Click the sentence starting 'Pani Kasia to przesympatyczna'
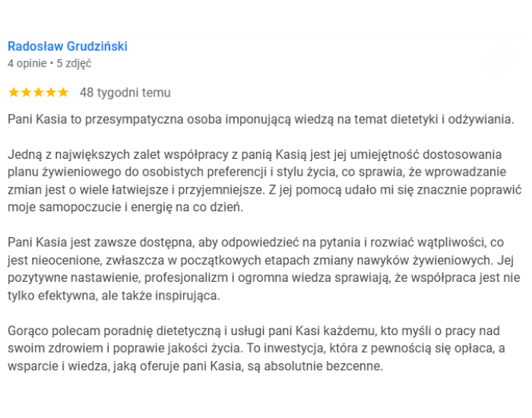Image resolution: width=532 pixels, height=418 pixels. (261, 119)
